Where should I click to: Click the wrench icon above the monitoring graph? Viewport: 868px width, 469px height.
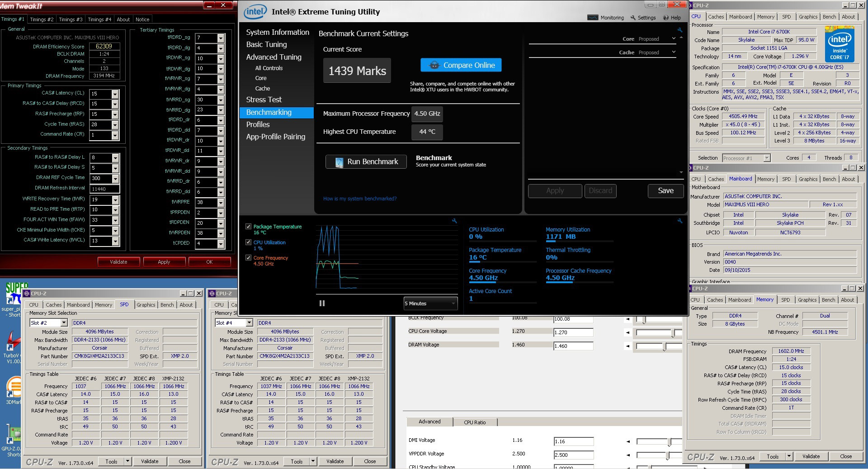pos(454,221)
